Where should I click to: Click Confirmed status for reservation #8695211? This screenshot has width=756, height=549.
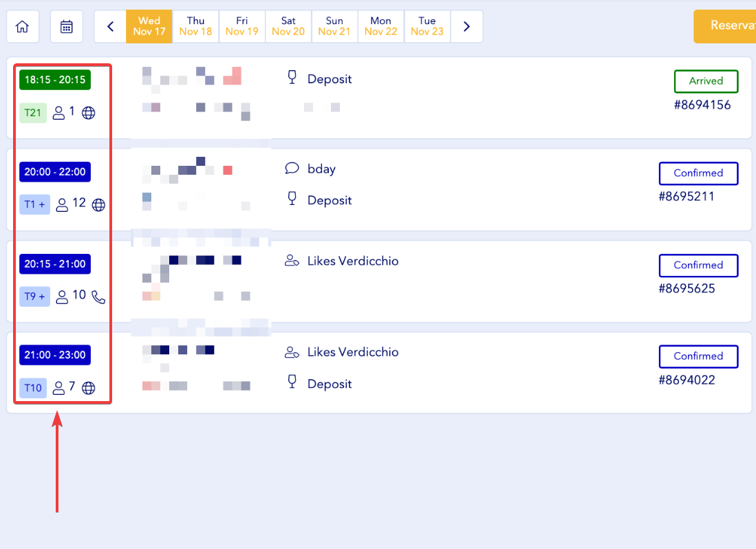pos(698,173)
